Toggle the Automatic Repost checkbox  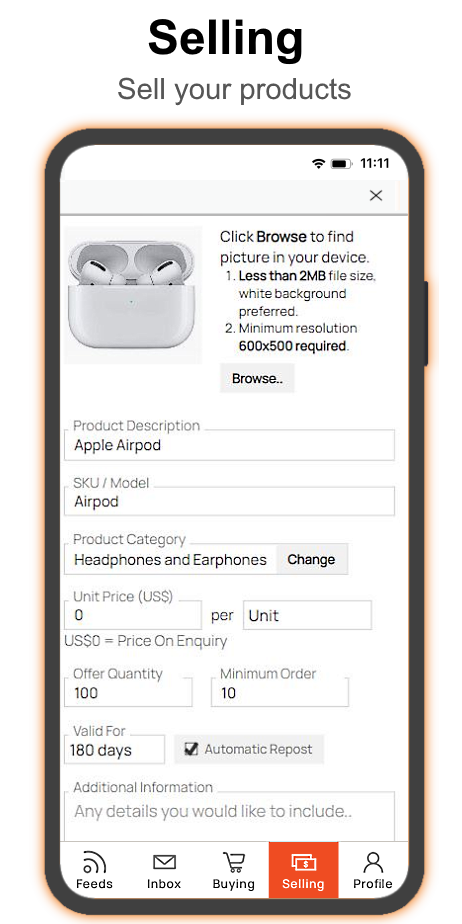pos(191,749)
